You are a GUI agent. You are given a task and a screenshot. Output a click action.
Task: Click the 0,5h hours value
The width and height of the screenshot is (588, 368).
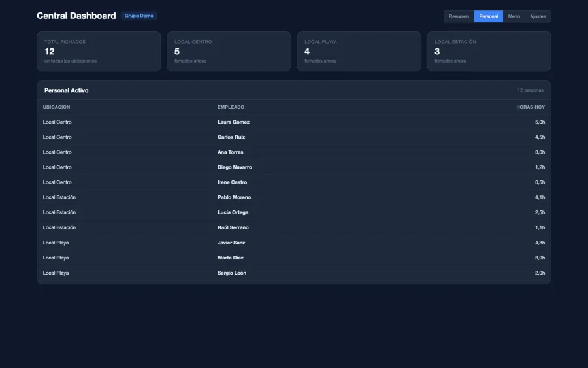540,182
